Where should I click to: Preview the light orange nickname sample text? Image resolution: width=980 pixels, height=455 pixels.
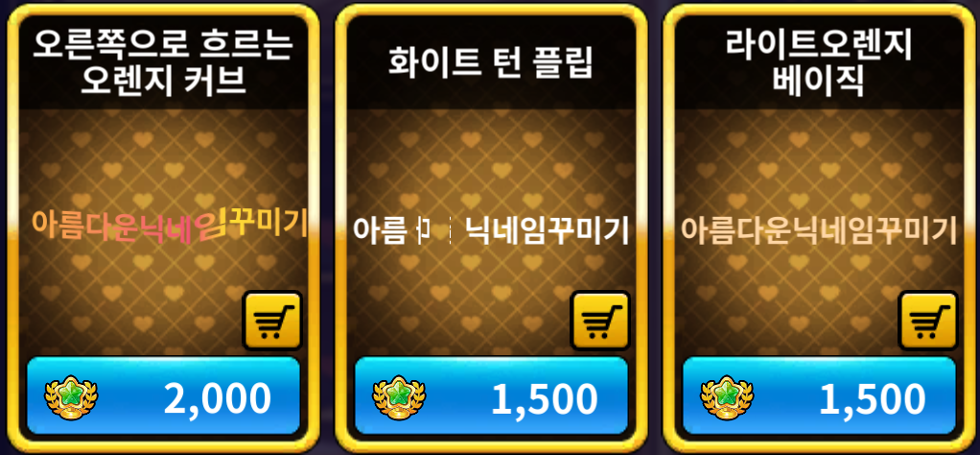[819, 231]
